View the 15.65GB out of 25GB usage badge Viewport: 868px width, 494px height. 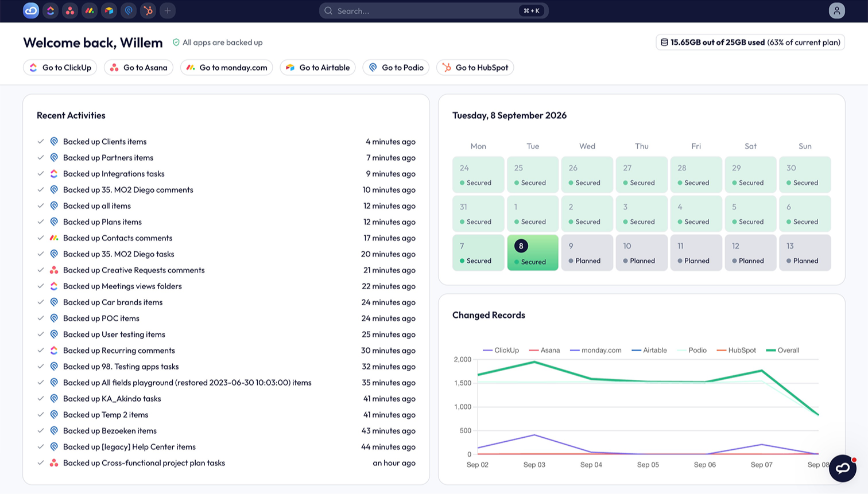click(750, 42)
